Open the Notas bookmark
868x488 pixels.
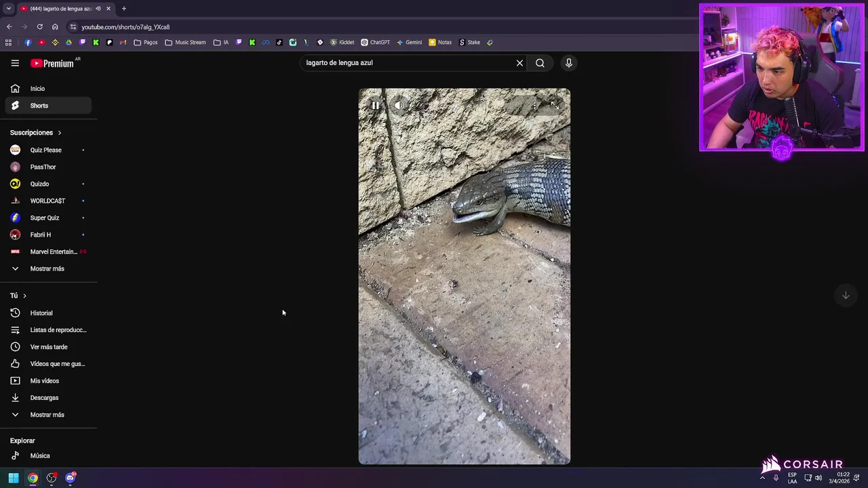coord(439,42)
